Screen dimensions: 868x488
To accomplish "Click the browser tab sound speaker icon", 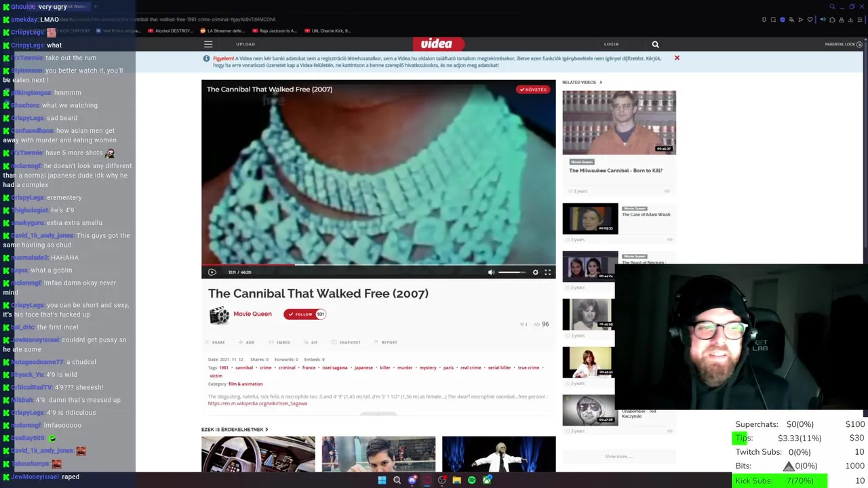I will click(x=823, y=20).
